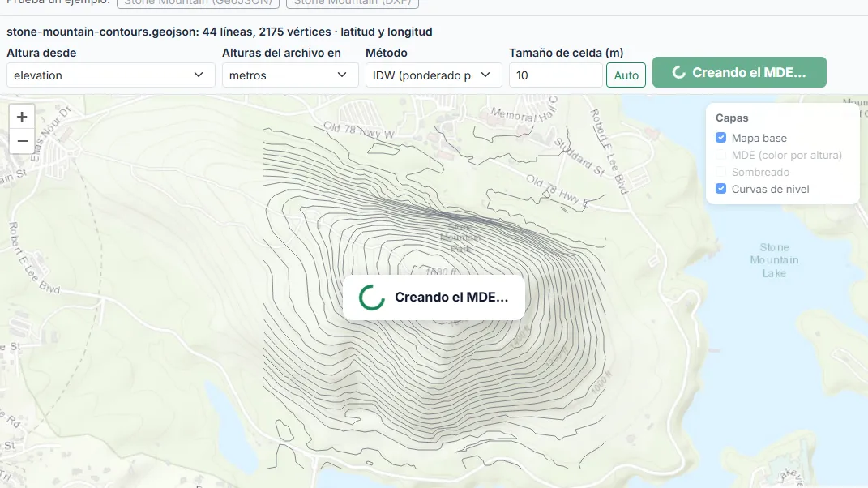Click the Old 78 Hwy W road label
Image resolution: width=868 pixels, height=488 pixels.
tap(359, 131)
